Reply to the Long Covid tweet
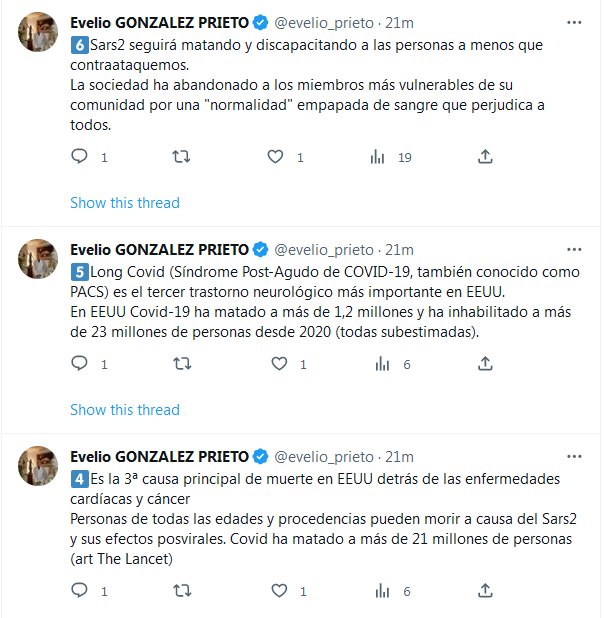Image resolution: width=604 pixels, height=618 pixels. [x=81, y=365]
